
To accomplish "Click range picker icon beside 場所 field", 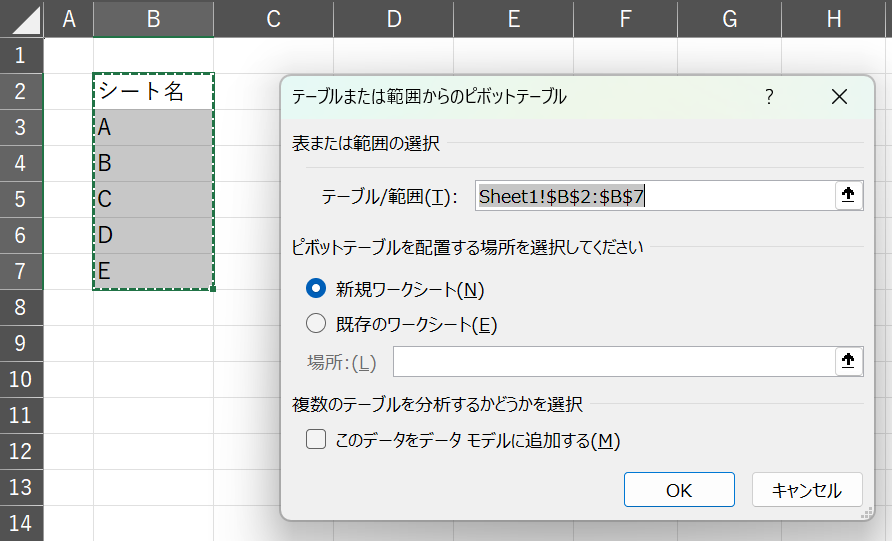I will (849, 361).
